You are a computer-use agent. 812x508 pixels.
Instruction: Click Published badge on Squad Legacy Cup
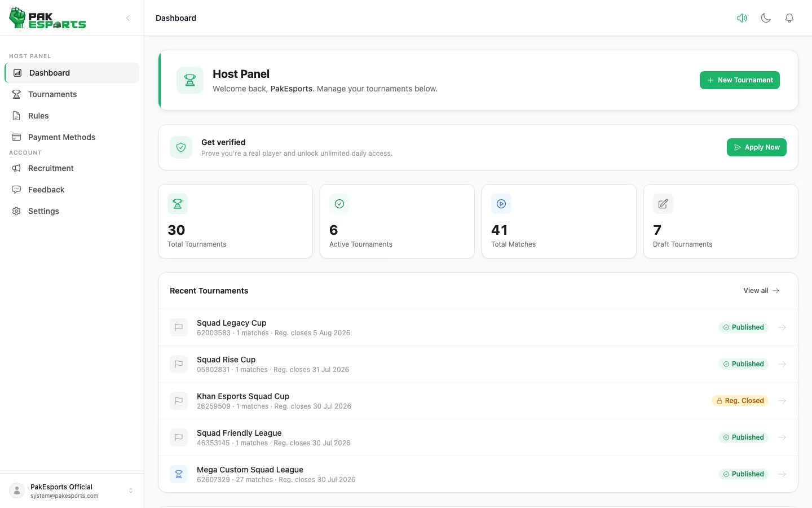point(743,327)
